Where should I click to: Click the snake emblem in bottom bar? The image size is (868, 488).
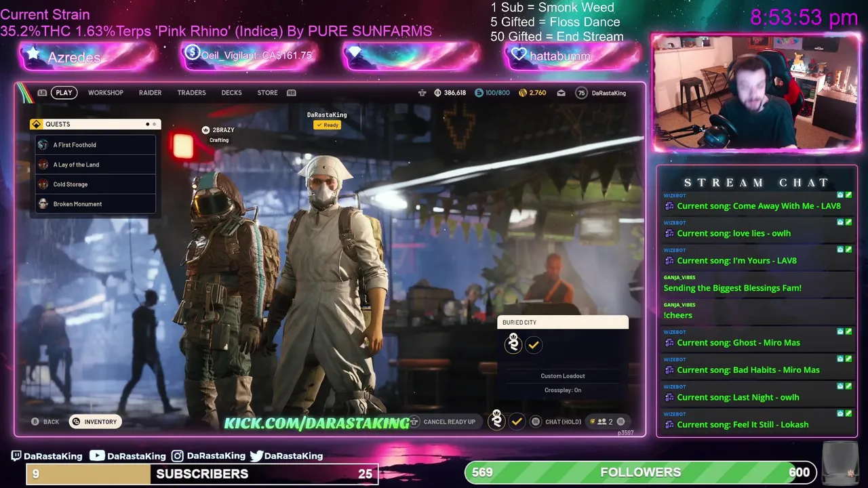click(x=497, y=420)
